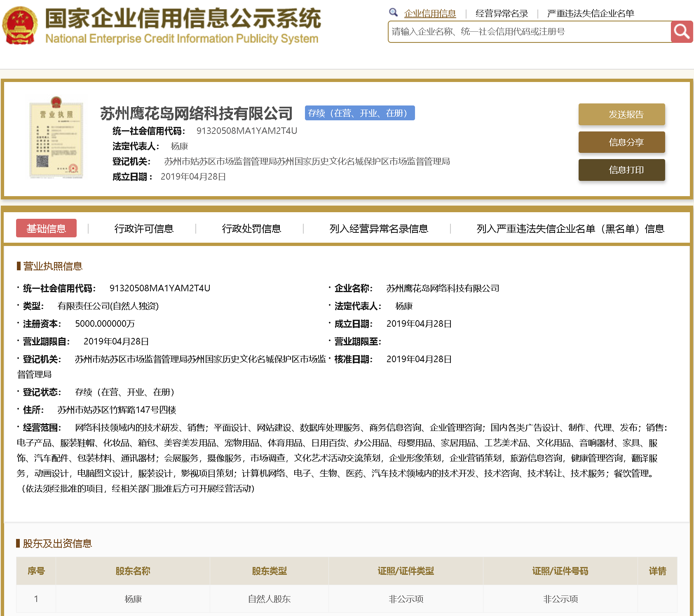Click the red search magnifier button
694x616 pixels.
(681, 32)
